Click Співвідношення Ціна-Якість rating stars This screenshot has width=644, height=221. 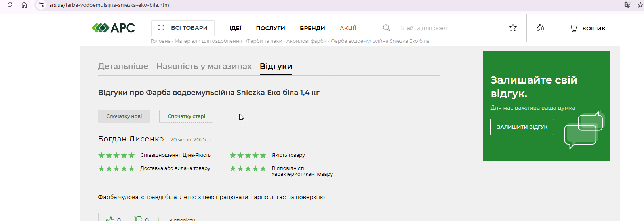tap(116, 155)
